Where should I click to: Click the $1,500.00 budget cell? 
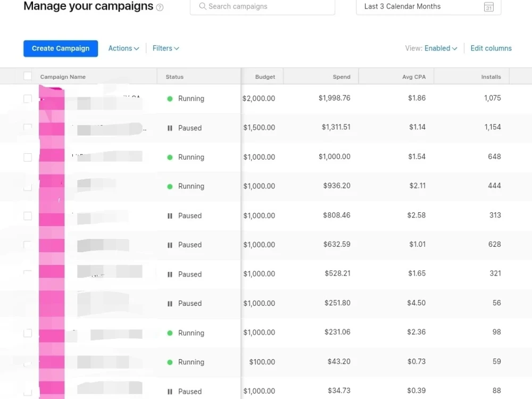pyautogui.click(x=259, y=128)
